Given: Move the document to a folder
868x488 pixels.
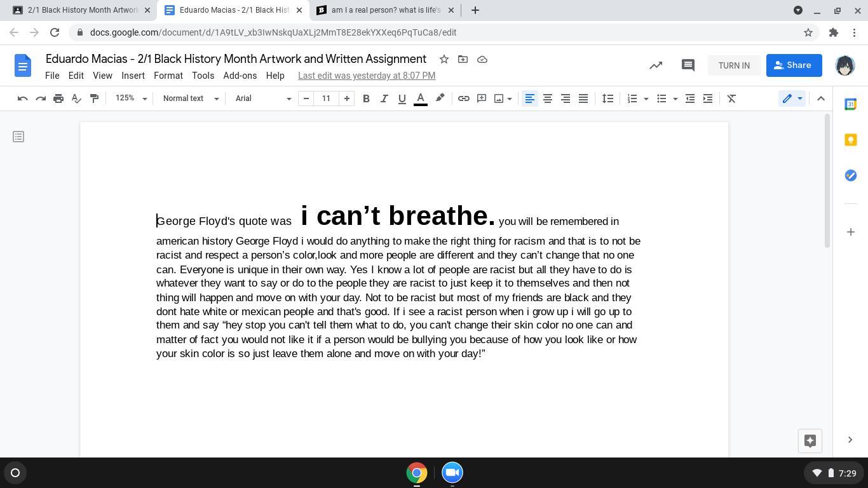Looking at the screenshot, I should coord(463,59).
